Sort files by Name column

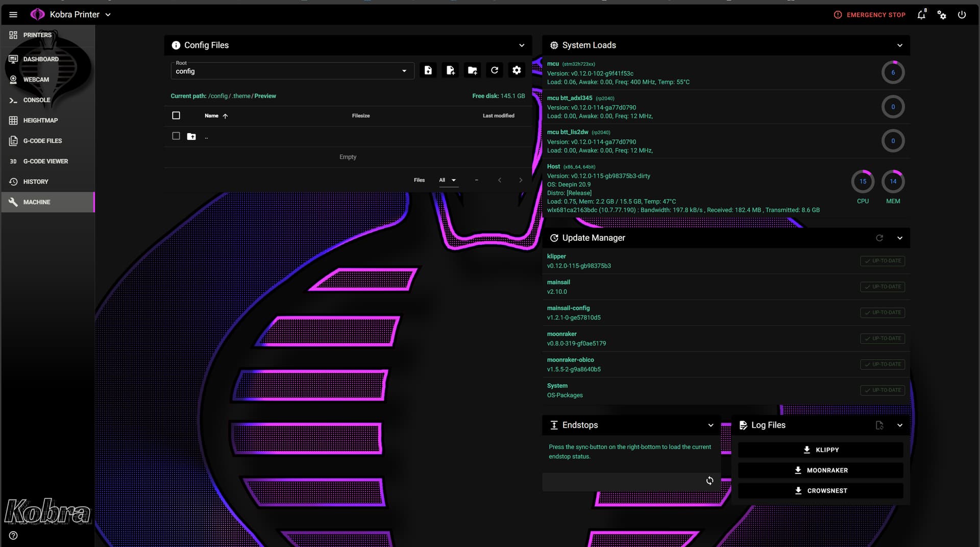(216, 116)
